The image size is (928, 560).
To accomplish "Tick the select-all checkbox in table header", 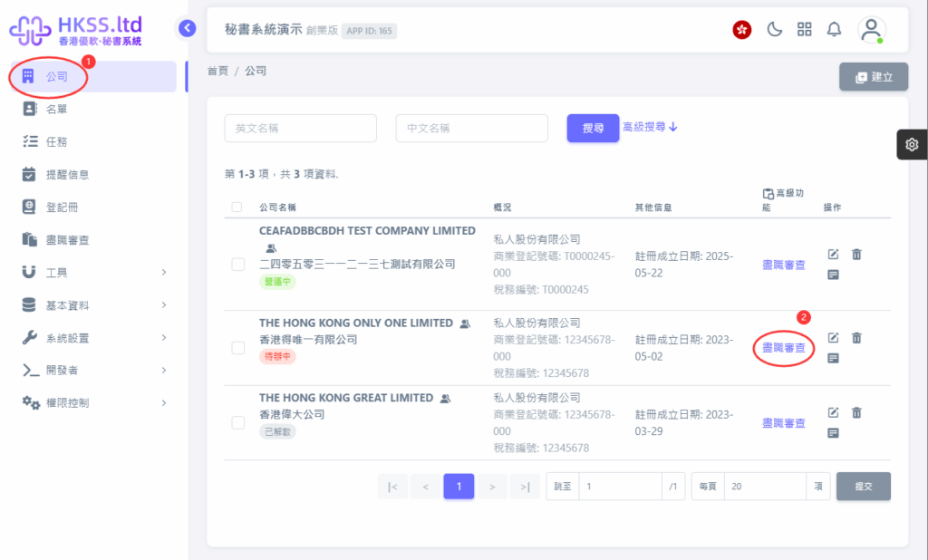I will [x=237, y=208].
